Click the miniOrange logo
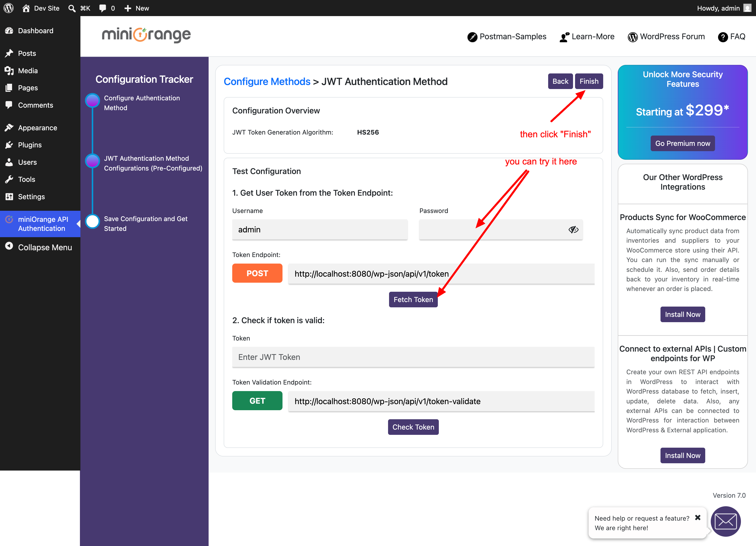756x546 pixels. tap(146, 35)
